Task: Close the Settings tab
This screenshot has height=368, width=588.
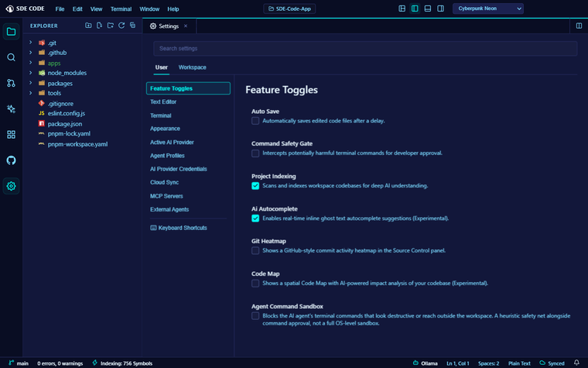Action: [x=186, y=26]
